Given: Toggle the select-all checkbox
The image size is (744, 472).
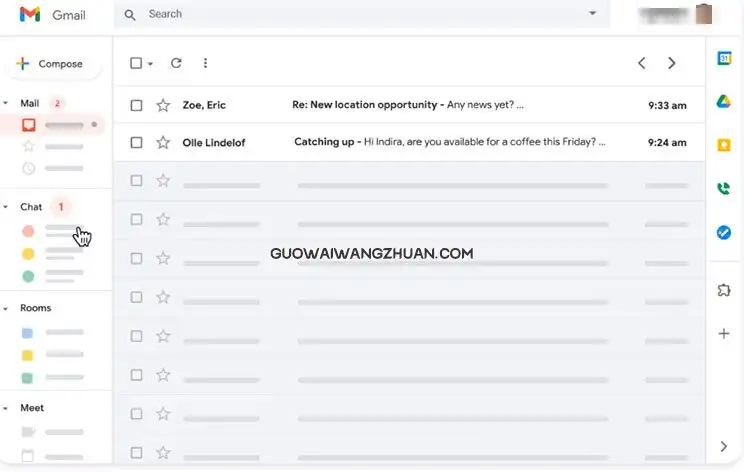Looking at the screenshot, I should coord(136,63).
